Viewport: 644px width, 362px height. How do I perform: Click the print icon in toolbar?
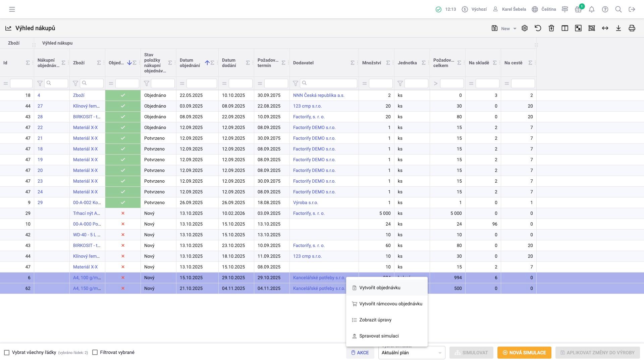(632, 28)
